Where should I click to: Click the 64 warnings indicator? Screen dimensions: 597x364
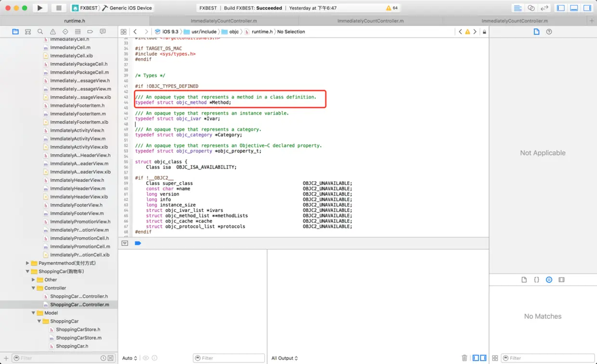pyautogui.click(x=391, y=8)
